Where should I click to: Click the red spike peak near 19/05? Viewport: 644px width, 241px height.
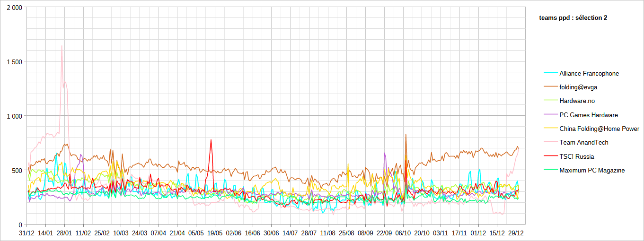pyautogui.click(x=211, y=140)
